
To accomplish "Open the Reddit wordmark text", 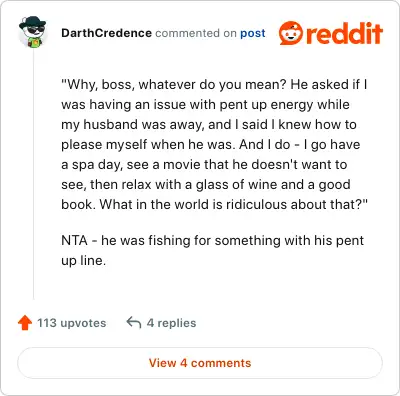I will 344,33.
